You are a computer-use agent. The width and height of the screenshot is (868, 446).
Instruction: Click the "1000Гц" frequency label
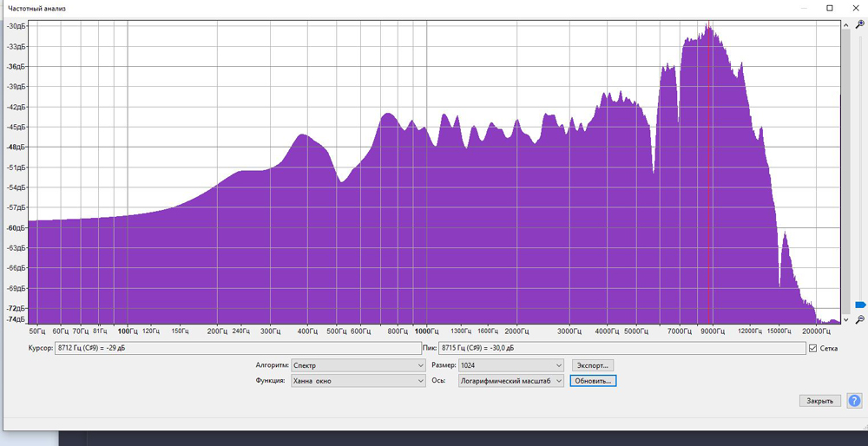426,331
